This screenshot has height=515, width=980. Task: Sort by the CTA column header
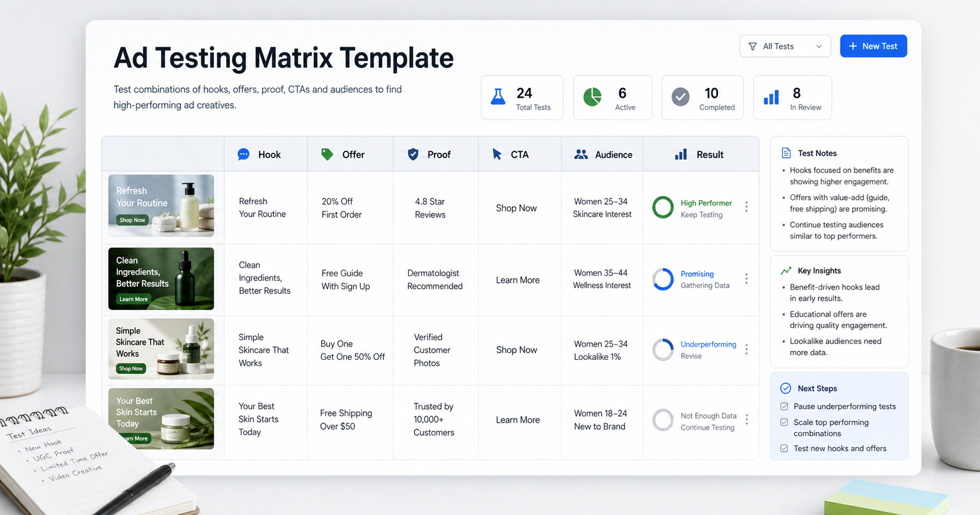(520, 154)
